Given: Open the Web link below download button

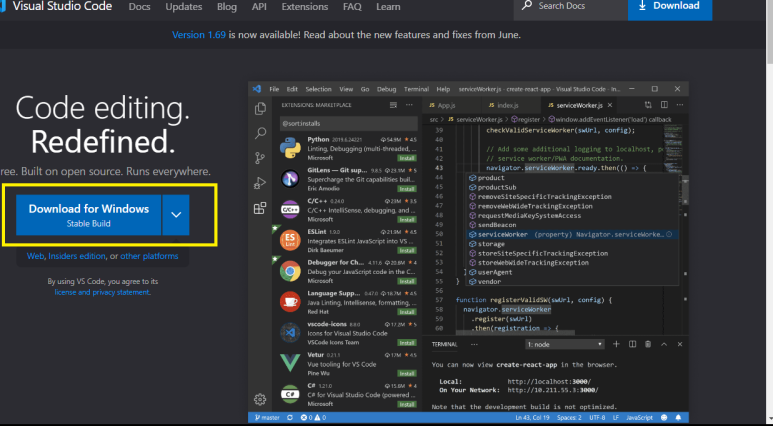Looking at the screenshot, I should 35,256.
